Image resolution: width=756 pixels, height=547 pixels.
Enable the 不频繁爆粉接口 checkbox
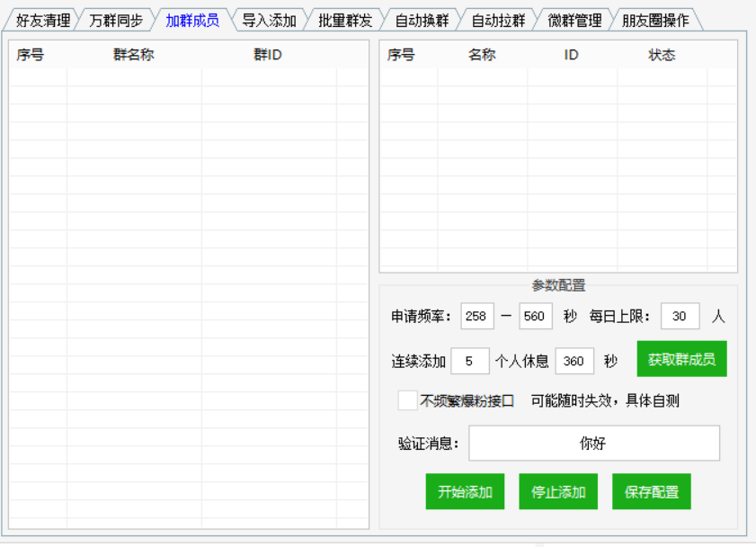point(408,400)
